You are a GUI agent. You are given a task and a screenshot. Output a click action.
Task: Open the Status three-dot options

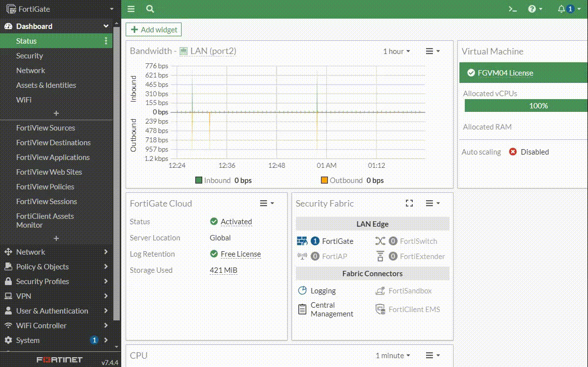tap(106, 41)
